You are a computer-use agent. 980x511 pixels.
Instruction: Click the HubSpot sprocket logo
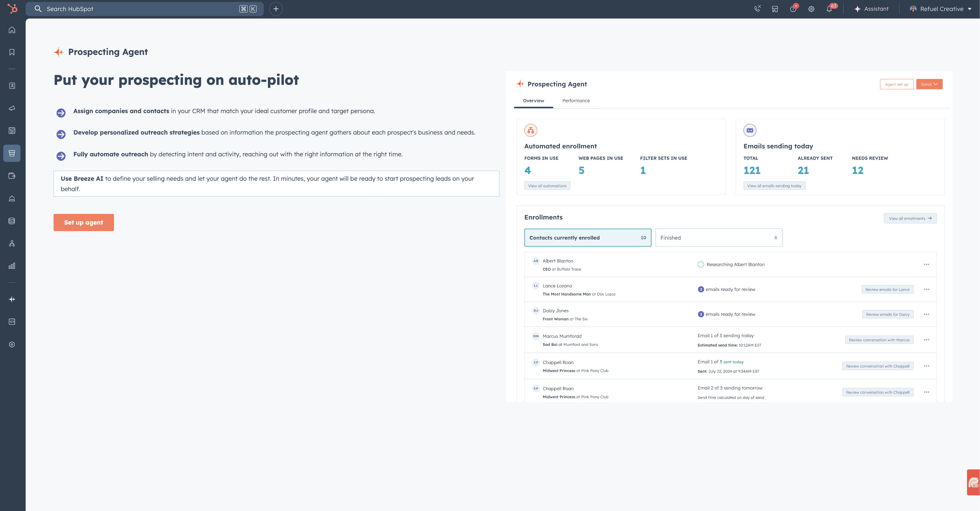click(x=12, y=8)
